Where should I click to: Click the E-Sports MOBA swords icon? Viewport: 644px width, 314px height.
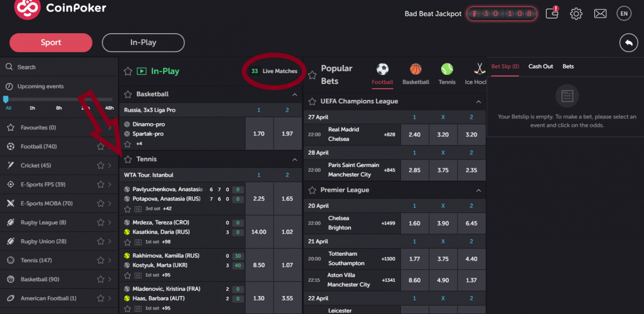(11, 204)
